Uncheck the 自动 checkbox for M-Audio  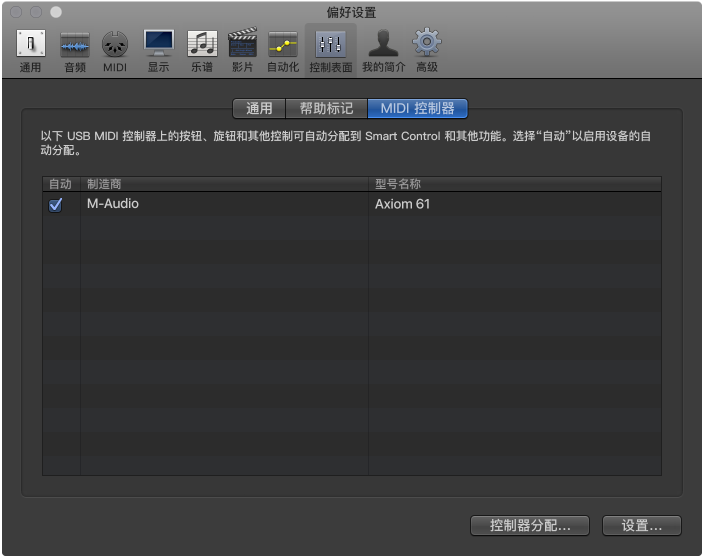coord(56,205)
